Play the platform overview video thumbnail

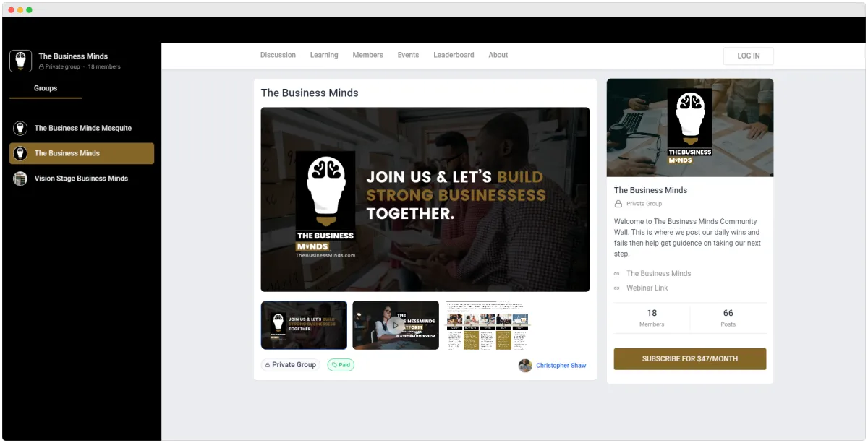click(395, 324)
